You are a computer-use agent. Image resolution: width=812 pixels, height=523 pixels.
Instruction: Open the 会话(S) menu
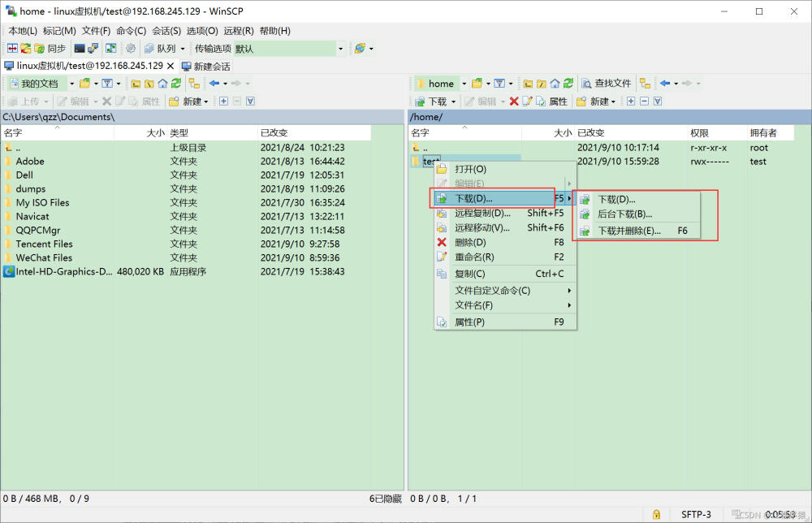pos(166,31)
